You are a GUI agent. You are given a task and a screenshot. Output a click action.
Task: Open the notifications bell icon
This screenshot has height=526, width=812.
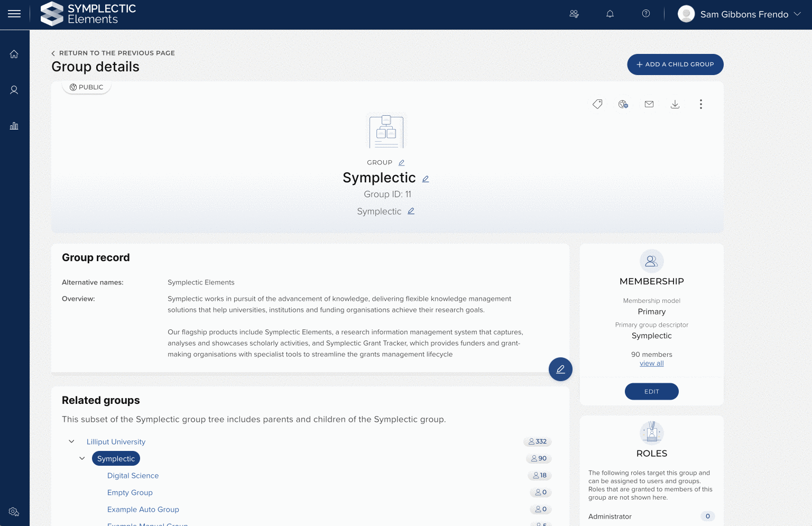pyautogui.click(x=610, y=13)
